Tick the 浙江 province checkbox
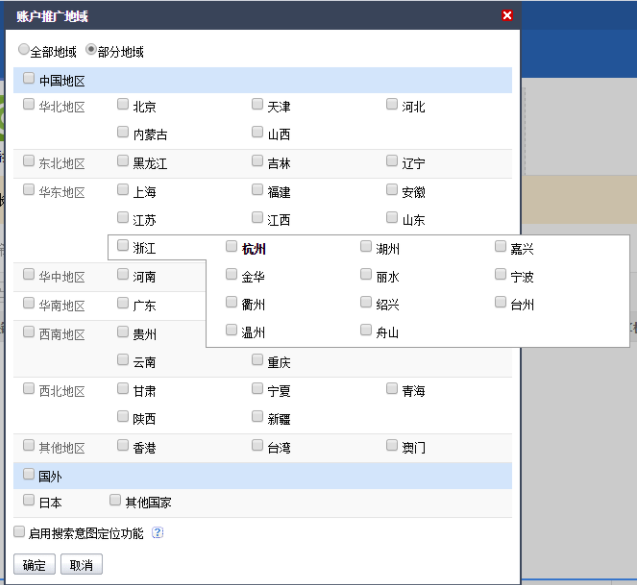 [x=123, y=247]
